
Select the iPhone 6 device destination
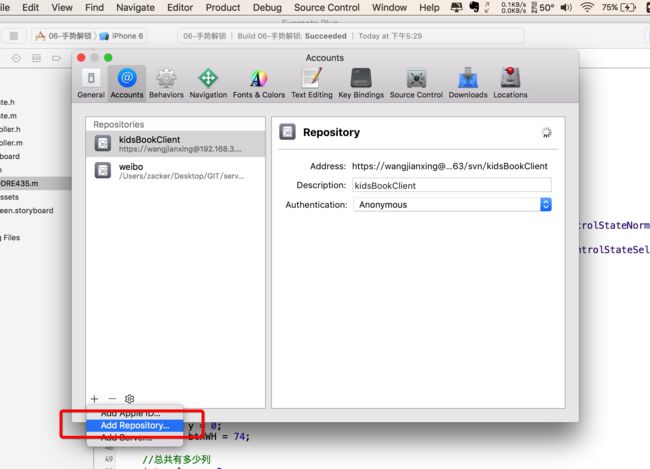[122, 36]
